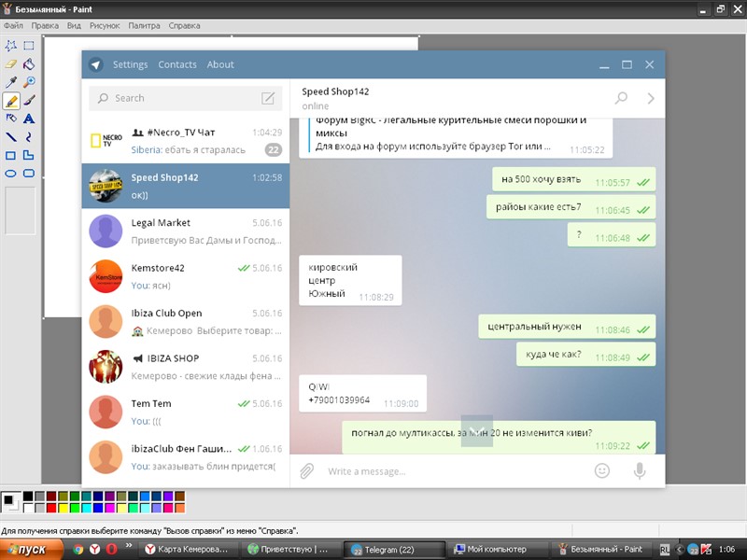Screen dimensions: 747x560
Task: Open the IBIZA SHOP channel
Action: click(x=186, y=367)
